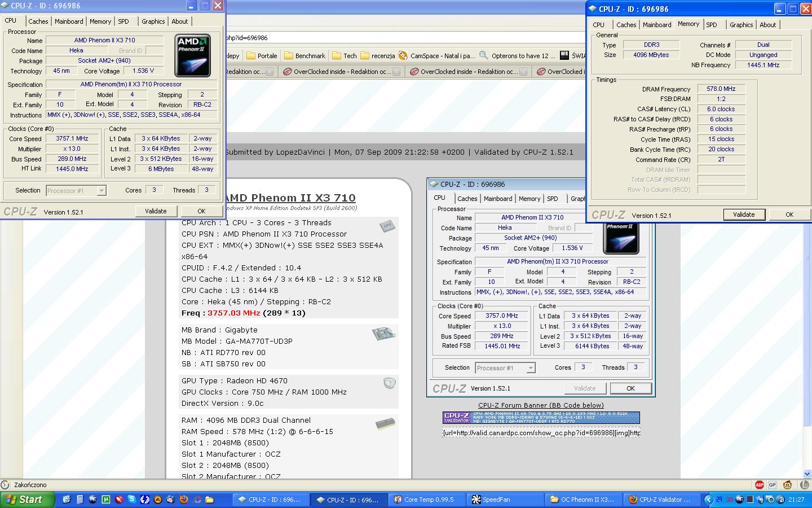This screenshot has width=812, height=508.
Task: Click the AMD Phenom II logo in left CPU-Z
Action: pyautogui.click(x=192, y=55)
